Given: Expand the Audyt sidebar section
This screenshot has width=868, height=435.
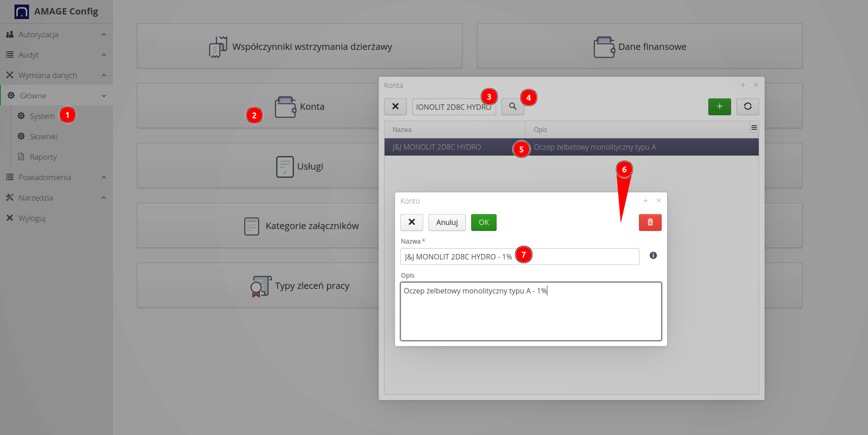Looking at the screenshot, I should coord(56,55).
